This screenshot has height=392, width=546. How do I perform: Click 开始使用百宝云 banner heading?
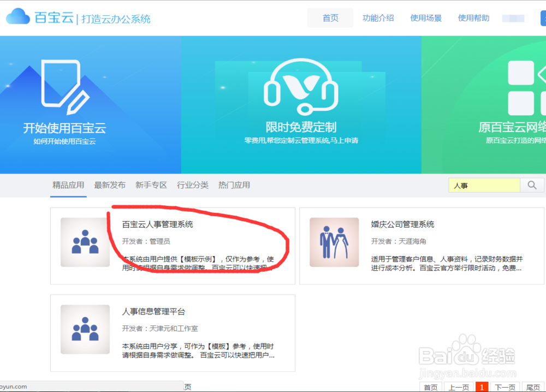(65, 128)
